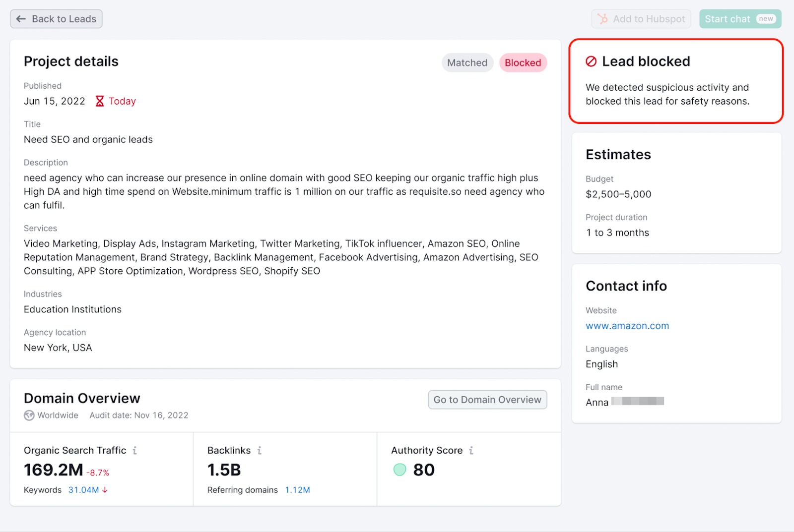794x532 pixels.
Task: Click the budget value $2,500–5,000
Action: (618, 194)
